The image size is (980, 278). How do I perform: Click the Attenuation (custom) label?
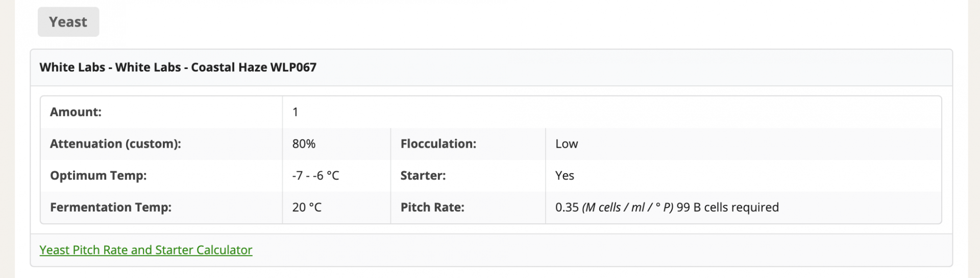click(115, 144)
